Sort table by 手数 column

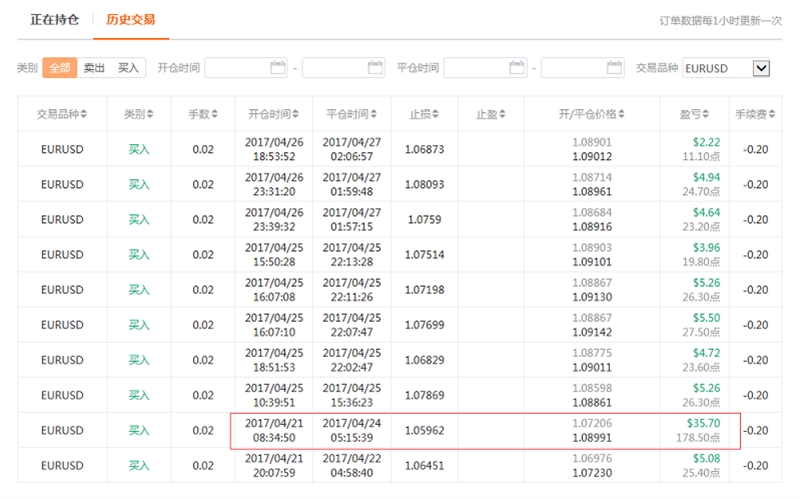(203, 114)
